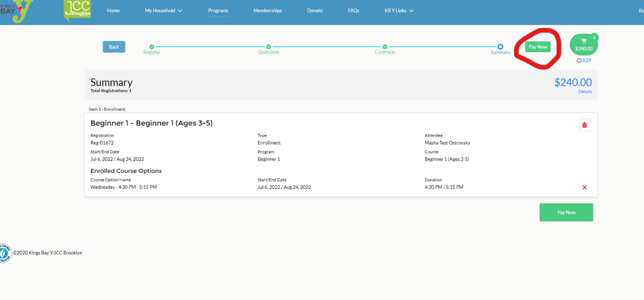644x300 pixels.
Task: Expand the KBY Links dropdown
Action: [x=399, y=10]
